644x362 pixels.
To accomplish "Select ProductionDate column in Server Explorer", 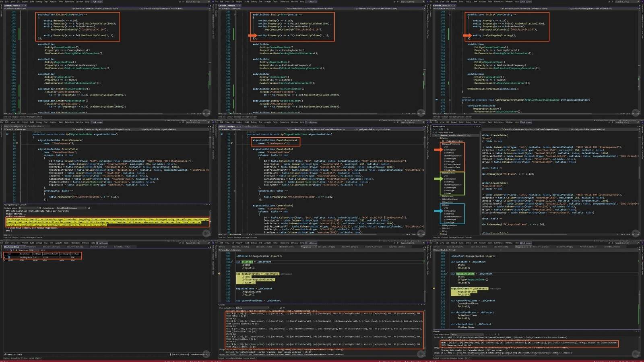I will (453, 167).
